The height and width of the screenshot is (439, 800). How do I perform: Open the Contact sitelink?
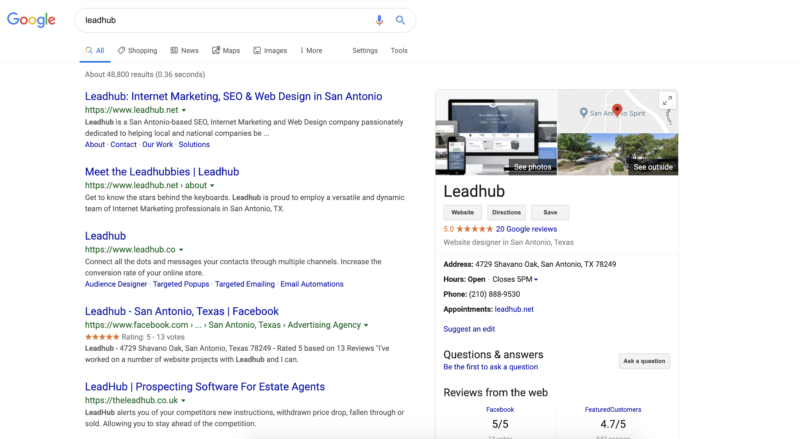[x=123, y=144]
